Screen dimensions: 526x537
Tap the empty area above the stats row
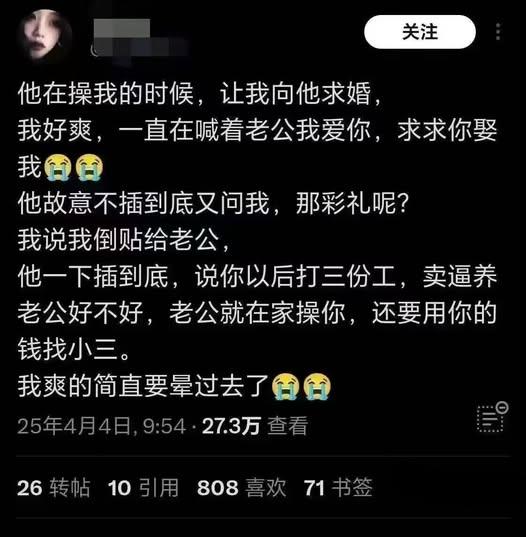(x=263, y=447)
